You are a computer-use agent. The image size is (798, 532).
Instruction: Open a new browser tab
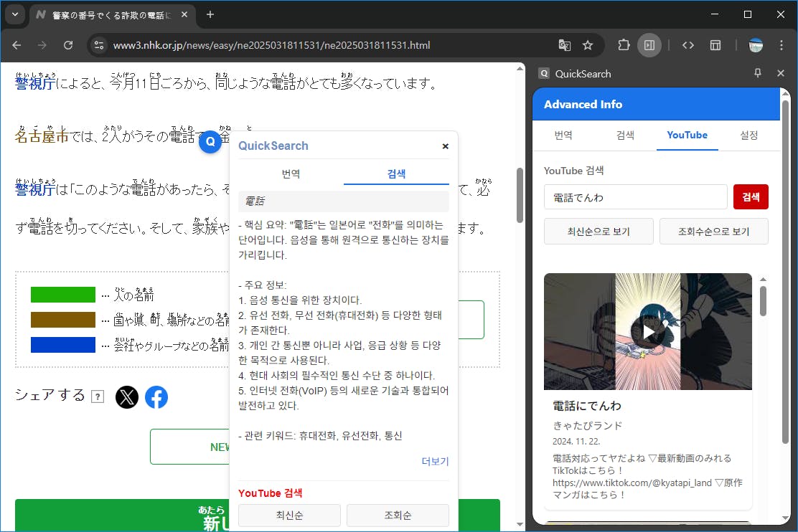tap(210, 14)
